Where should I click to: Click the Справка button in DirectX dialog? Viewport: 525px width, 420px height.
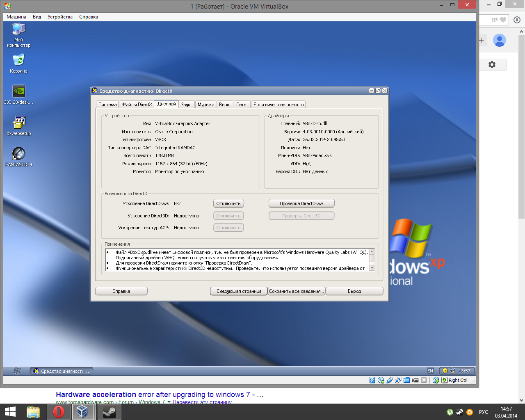click(121, 291)
